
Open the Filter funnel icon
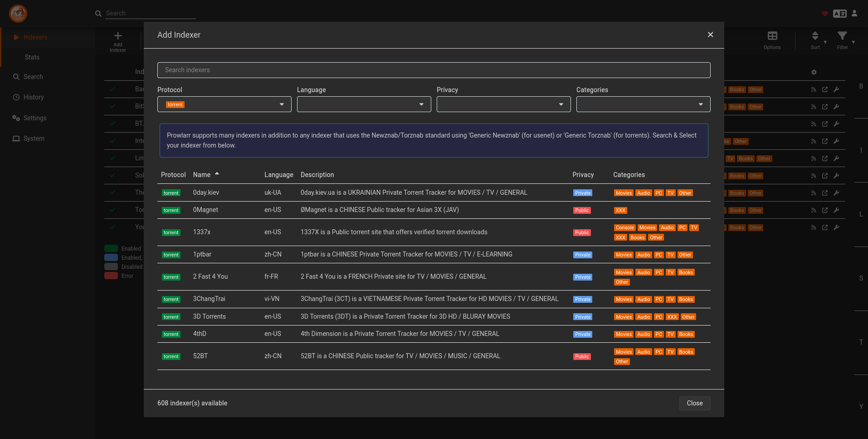(x=842, y=36)
